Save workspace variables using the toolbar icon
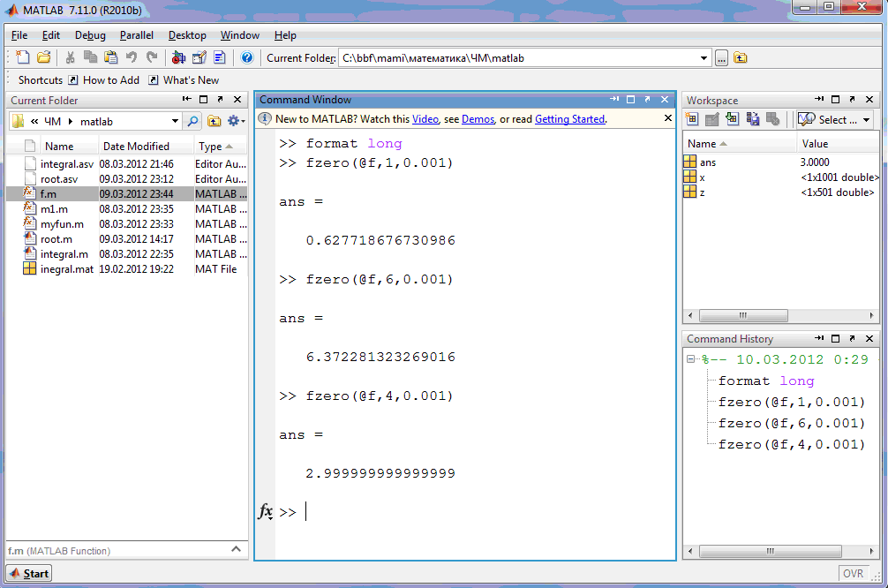Viewport: 888px width, 588px height. [753, 119]
